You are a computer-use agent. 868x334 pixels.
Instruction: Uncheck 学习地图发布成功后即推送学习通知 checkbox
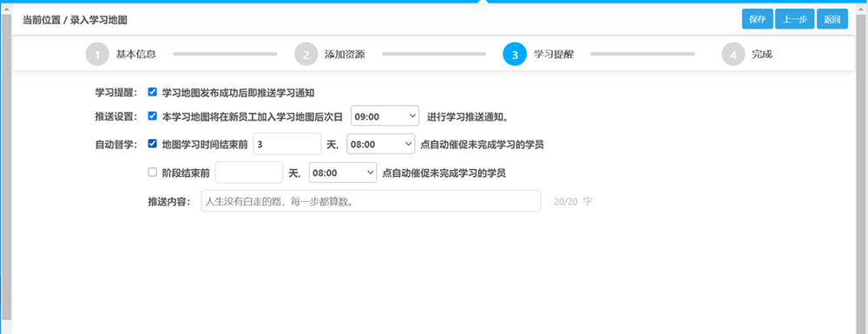click(x=152, y=92)
